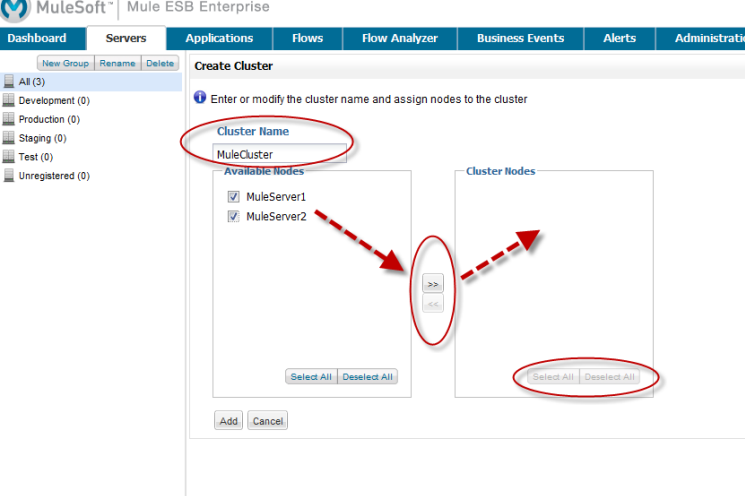The width and height of the screenshot is (745, 496).
Task: Click the << remove nodes button
Action: pyautogui.click(x=433, y=304)
